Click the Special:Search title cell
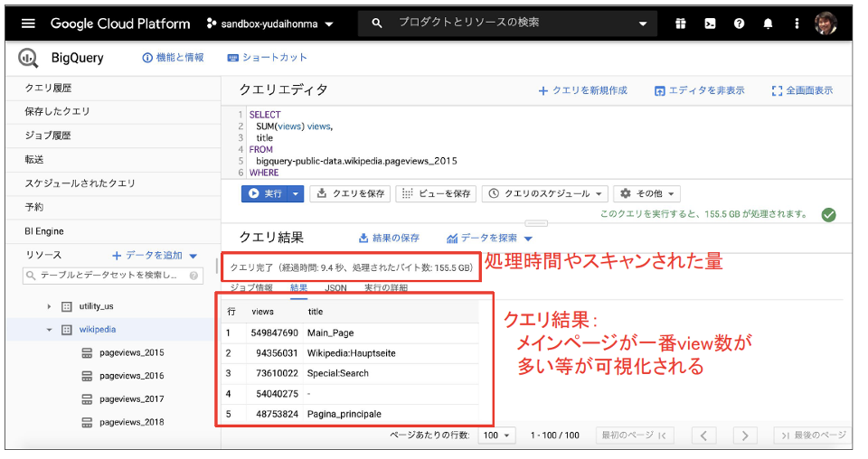Viewport: 868px width, 459px height. 337,373
